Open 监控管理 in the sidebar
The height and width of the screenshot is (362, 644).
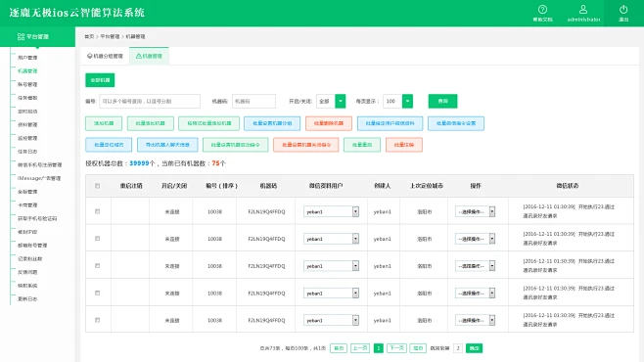pyautogui.click(x=27, y=138)
